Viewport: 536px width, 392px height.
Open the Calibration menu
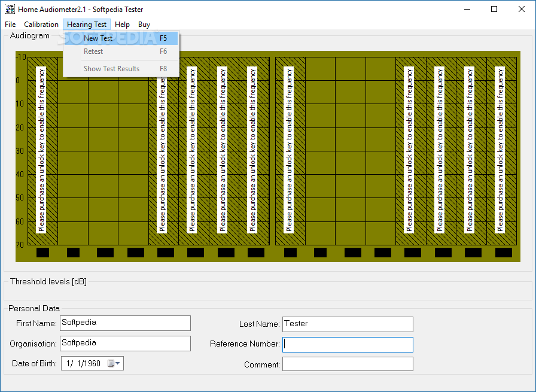(41, 25)
